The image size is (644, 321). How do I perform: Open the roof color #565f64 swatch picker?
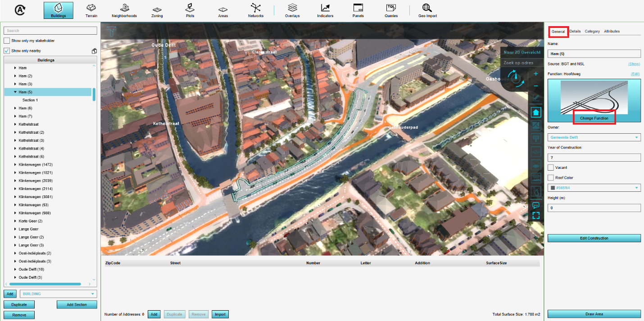[594, 188]
